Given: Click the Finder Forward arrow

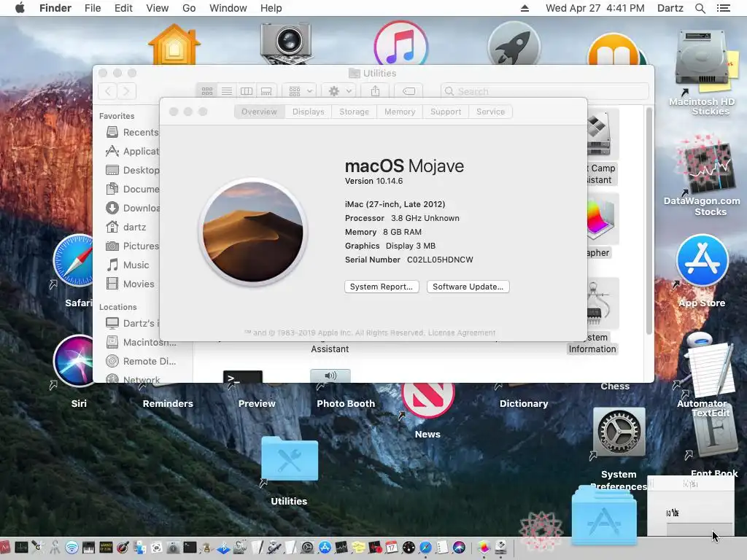Looking at the screenshot, I should click(126, 91).
